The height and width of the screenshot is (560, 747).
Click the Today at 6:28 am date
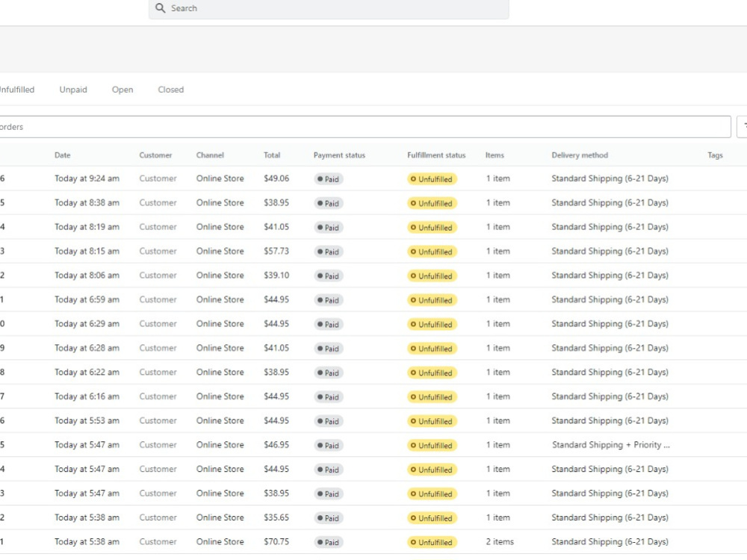[x=87, y=348]
